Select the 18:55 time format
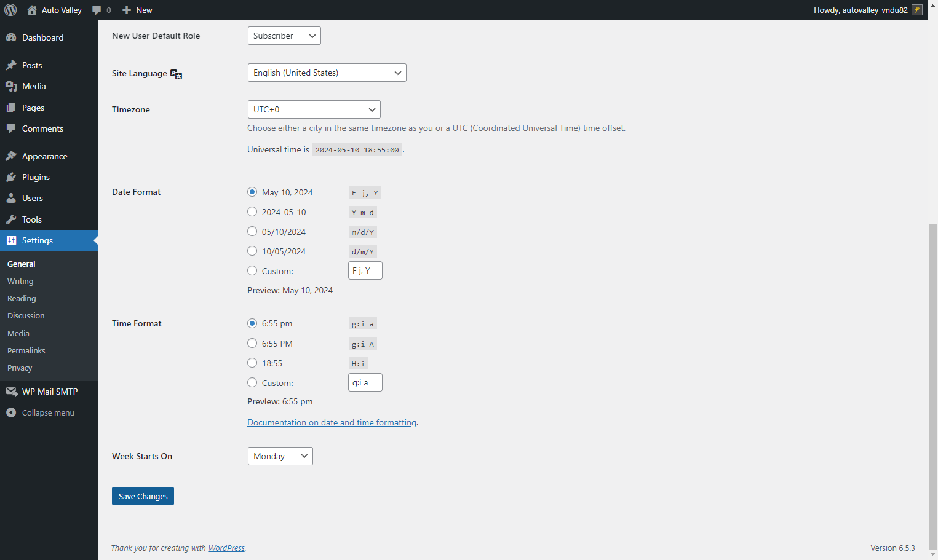 [x=252, y=363]
